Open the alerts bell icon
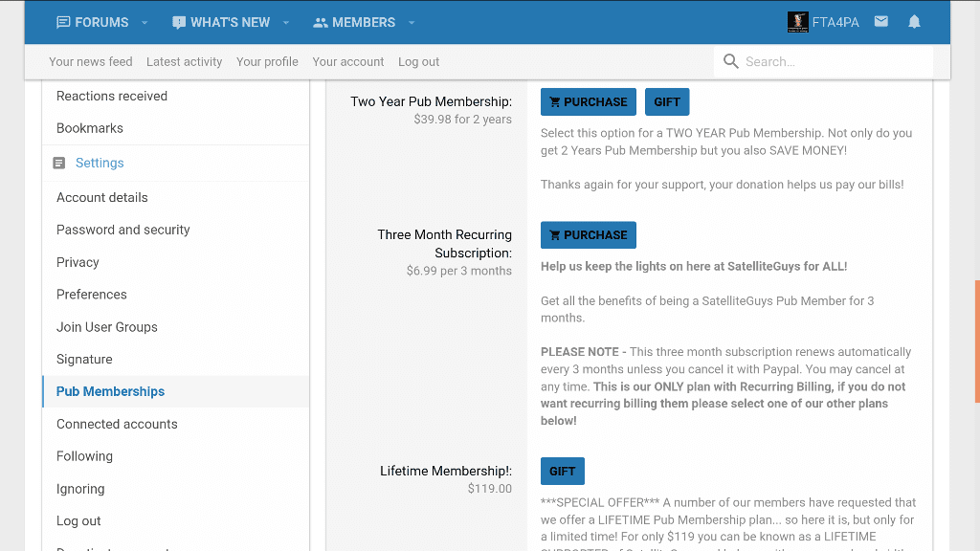The image size is (980, 551). click(914, 22)
